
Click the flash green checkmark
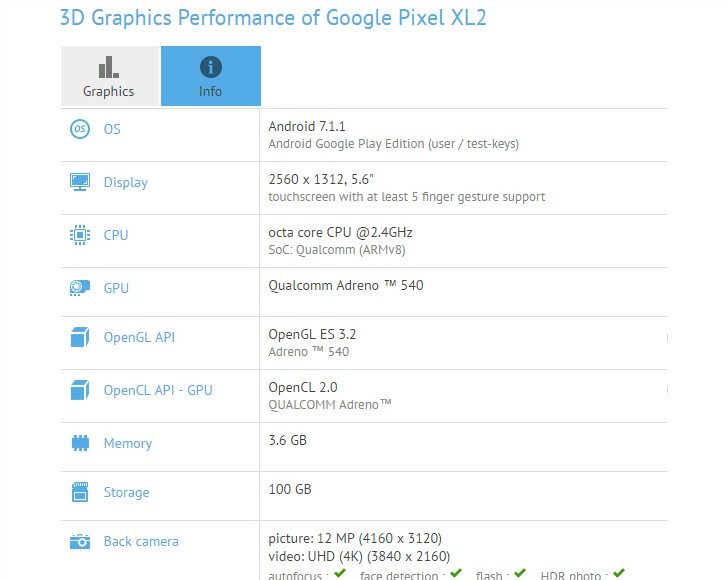[x=519, y=574]
